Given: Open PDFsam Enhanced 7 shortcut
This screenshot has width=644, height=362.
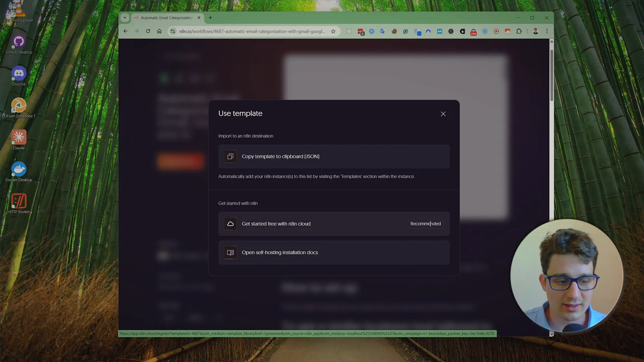Looking at the screenshot, I should (x=19, y=108).
